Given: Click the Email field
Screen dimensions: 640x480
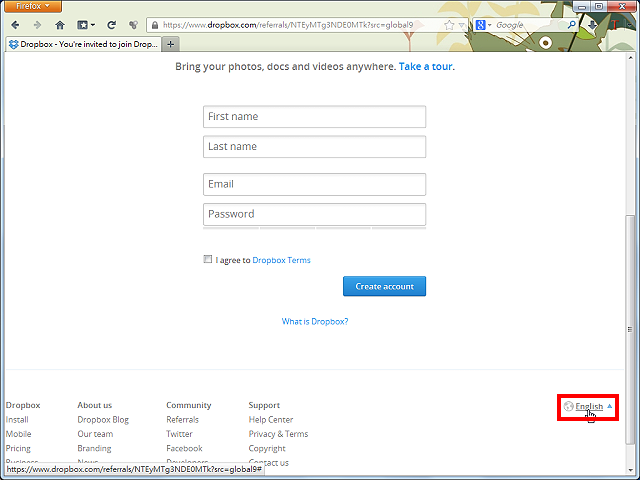Looking at the screenshot, I should pos(314,184).
